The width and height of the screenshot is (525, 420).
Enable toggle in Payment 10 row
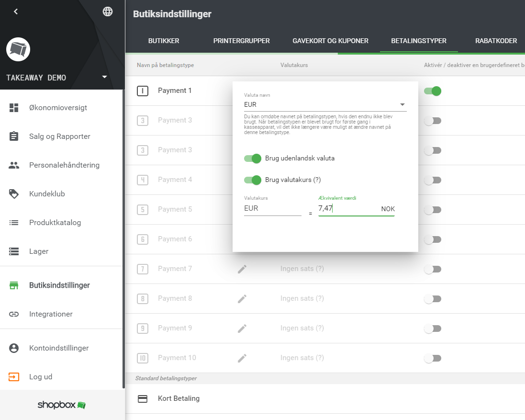433,358
